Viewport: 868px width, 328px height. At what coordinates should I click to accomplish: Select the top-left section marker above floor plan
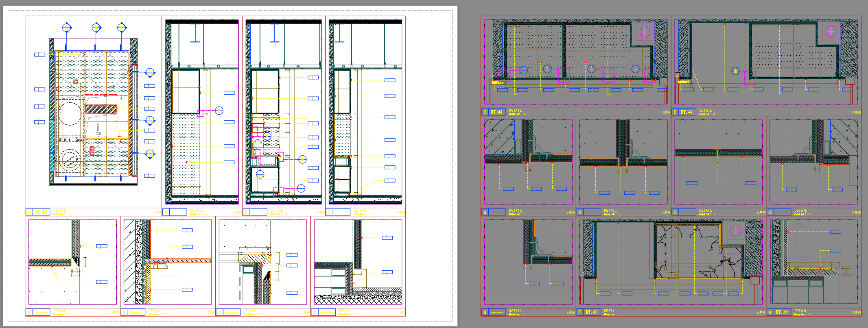click(67, 28)
